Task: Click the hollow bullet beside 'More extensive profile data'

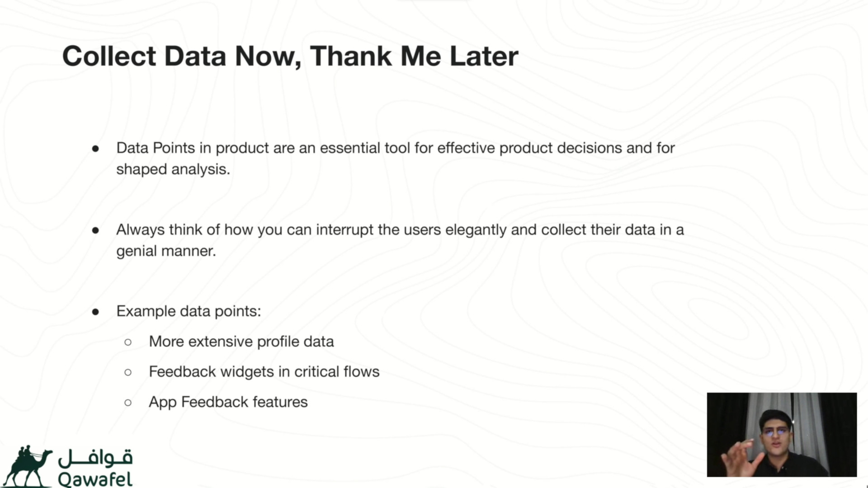Action: 128,342
